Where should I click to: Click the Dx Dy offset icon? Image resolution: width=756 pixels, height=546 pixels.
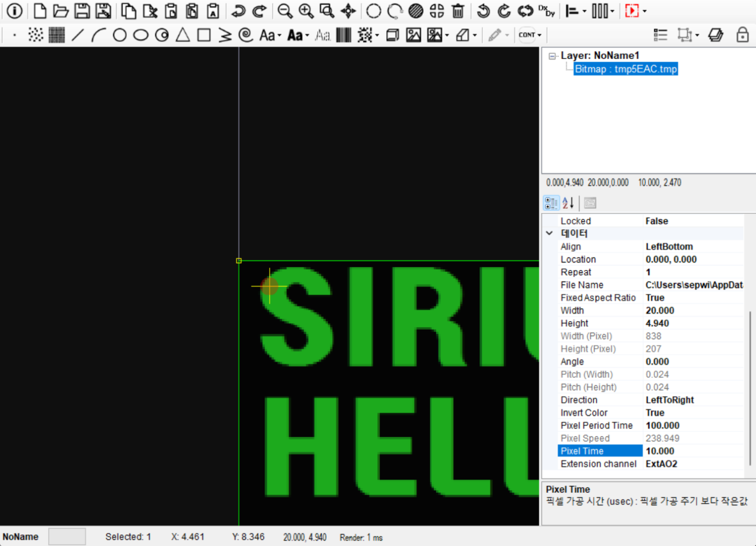(x=547, y=11)
